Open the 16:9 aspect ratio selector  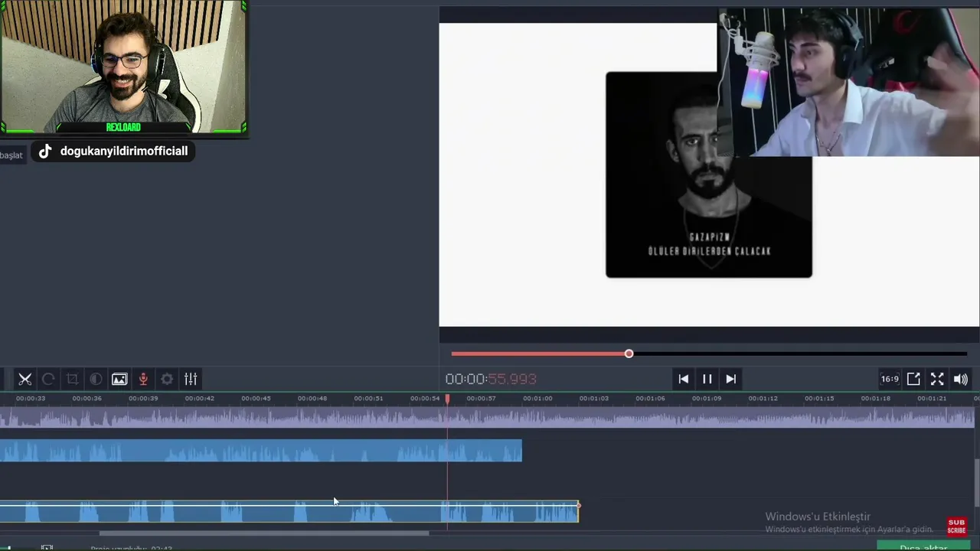point(890,379)
